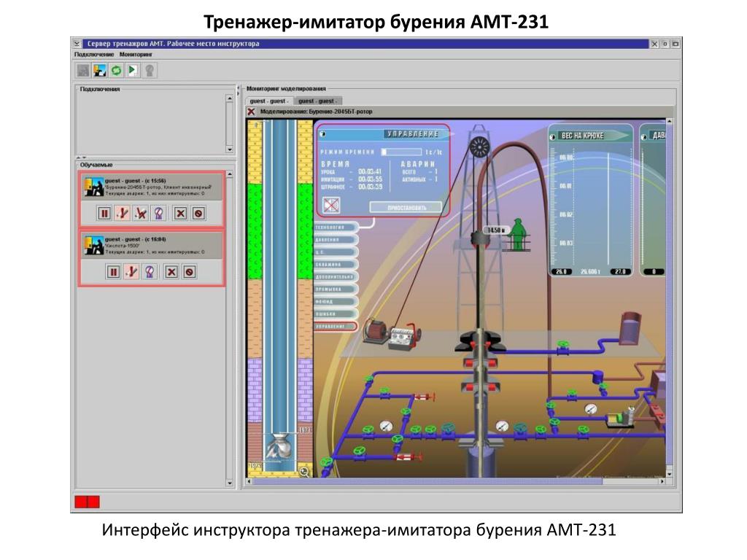Click the simulation view vertical scroll-down arrow
This screenshot has height=560, width=747.
click(670, 474)
